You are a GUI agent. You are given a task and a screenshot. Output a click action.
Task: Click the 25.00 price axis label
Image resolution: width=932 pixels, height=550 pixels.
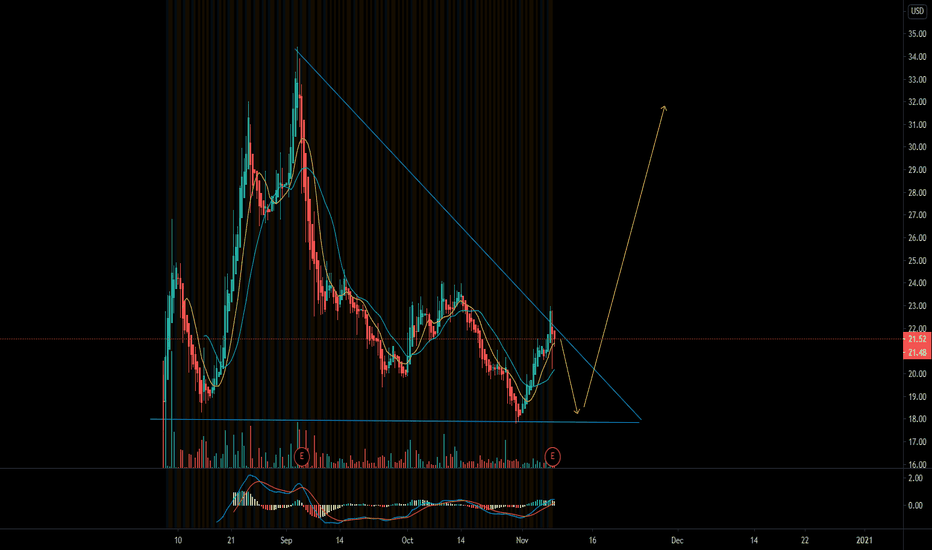917,260
